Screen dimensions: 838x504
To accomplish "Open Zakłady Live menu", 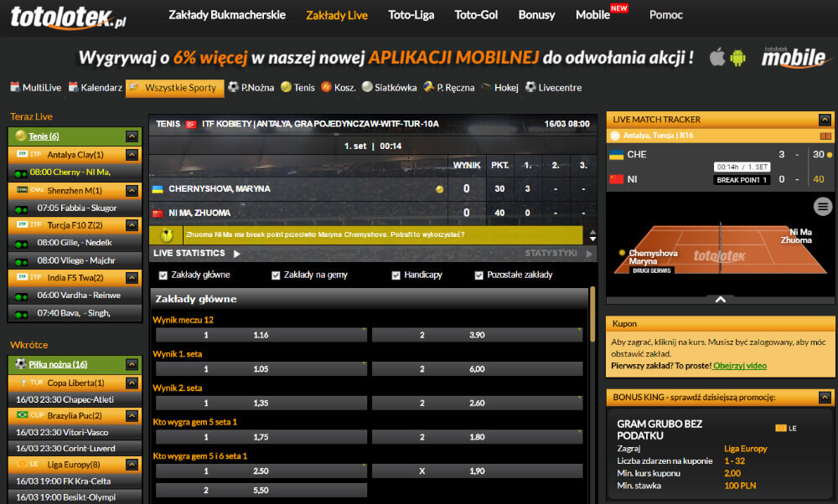I will (337, 15).
